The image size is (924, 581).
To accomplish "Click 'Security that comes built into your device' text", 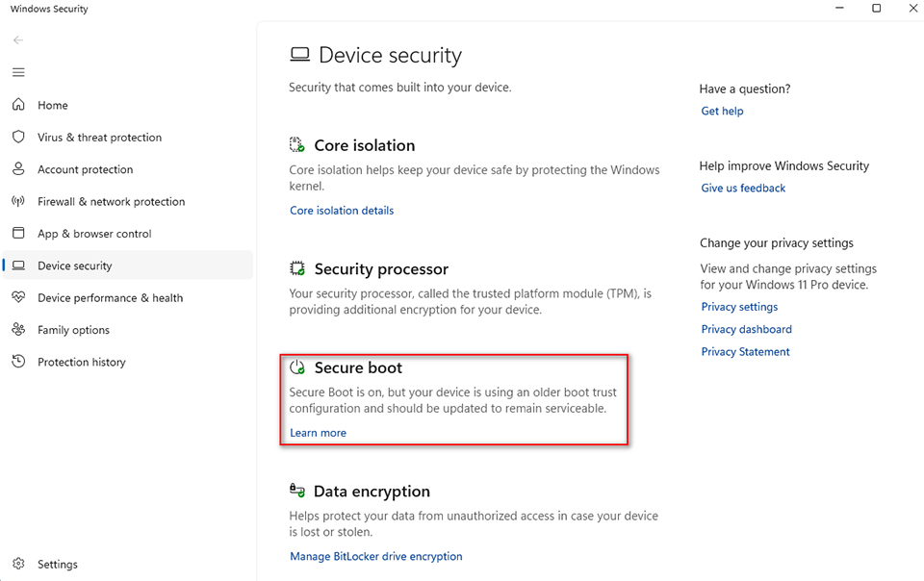I will coord(400,88).
